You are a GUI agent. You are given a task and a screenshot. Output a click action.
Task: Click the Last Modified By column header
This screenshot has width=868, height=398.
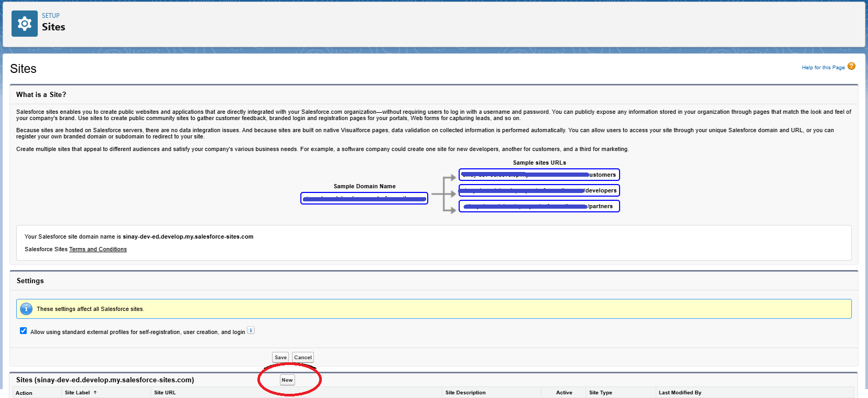click(680, 393)
